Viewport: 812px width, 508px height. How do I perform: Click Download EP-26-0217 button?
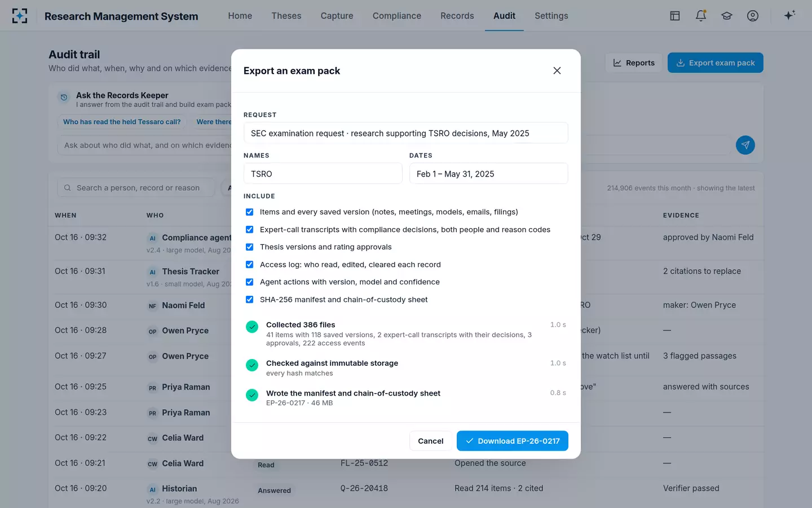[513, 441]
